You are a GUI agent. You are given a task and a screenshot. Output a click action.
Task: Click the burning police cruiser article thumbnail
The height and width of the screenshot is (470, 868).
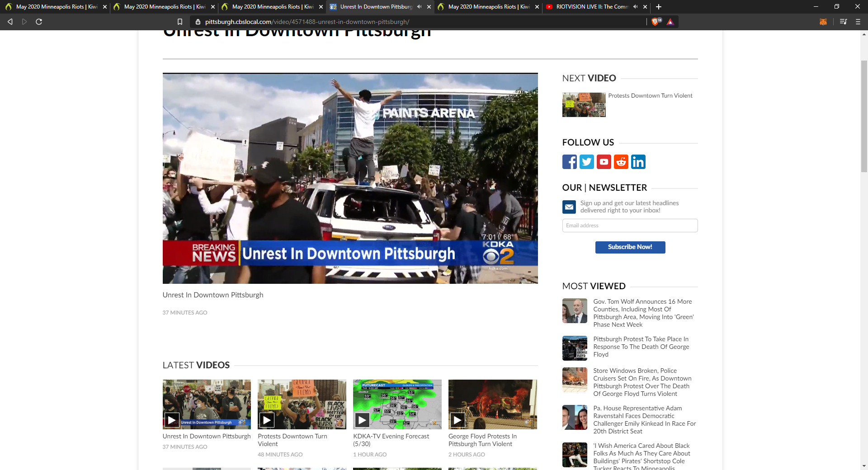point(575,380)
